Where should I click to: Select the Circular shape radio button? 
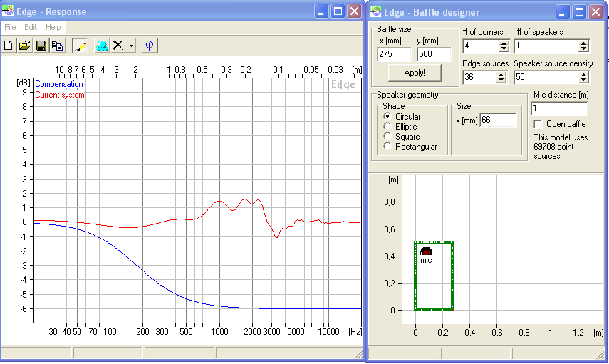(x=387, y=116)
